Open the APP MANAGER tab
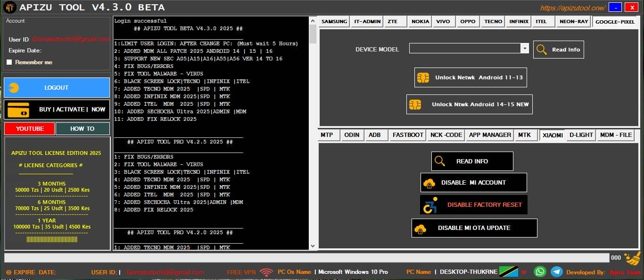644x280 pixels. (x=490, y=135)
